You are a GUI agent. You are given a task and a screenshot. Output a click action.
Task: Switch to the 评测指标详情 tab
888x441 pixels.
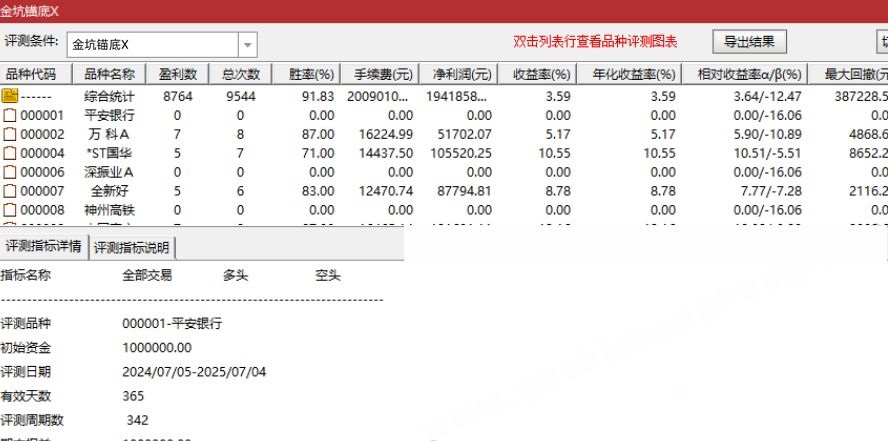pyautogui.click(x=44, y=247)
